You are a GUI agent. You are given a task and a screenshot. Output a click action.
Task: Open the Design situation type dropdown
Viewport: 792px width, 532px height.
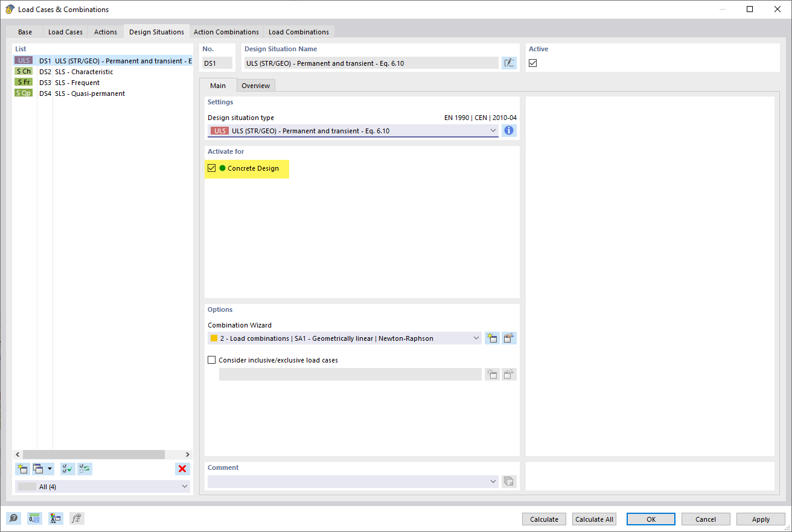coord(353,131)
